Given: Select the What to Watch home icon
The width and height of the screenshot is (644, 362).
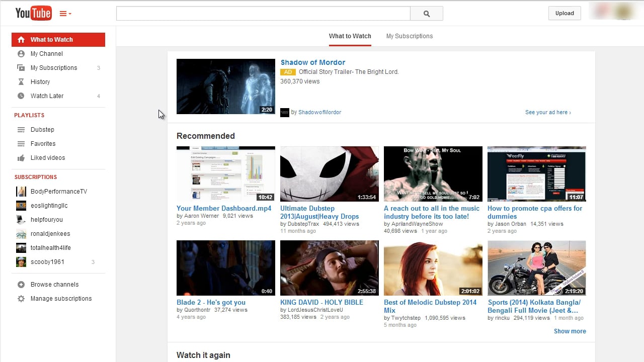Looking at the screenshot, I should (21, 39).
